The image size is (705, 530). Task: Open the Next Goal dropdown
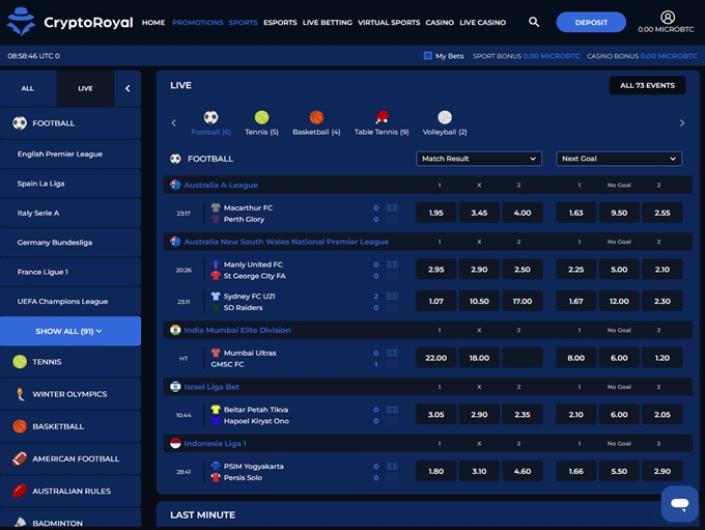pyautogui.click(x=618, y=158)
